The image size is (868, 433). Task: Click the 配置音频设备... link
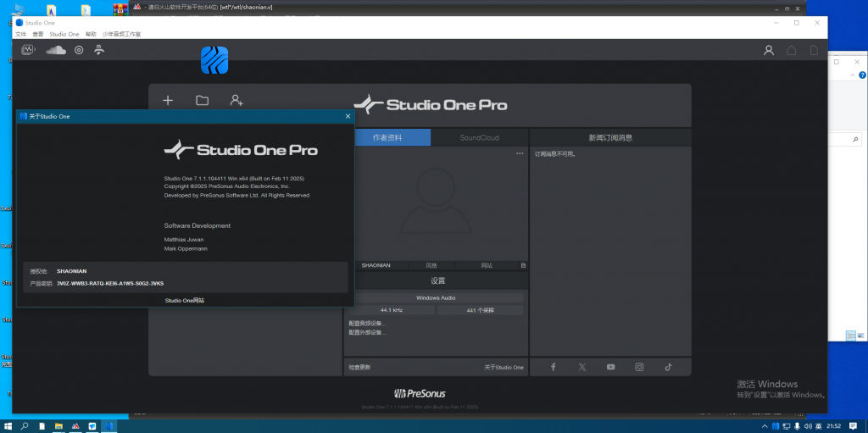[x=367, y=323]
